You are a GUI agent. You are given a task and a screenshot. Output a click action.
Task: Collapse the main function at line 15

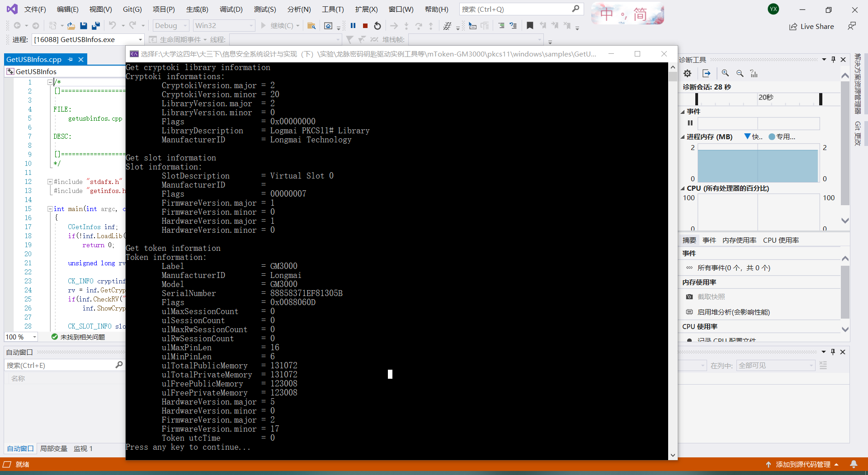pyautogui.click(x=50, y=208)
